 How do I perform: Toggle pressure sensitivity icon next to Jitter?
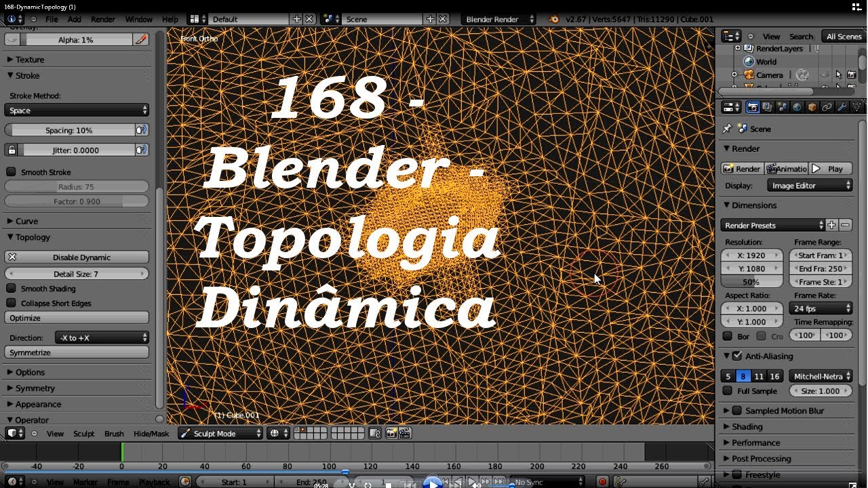tap(141, 150)
